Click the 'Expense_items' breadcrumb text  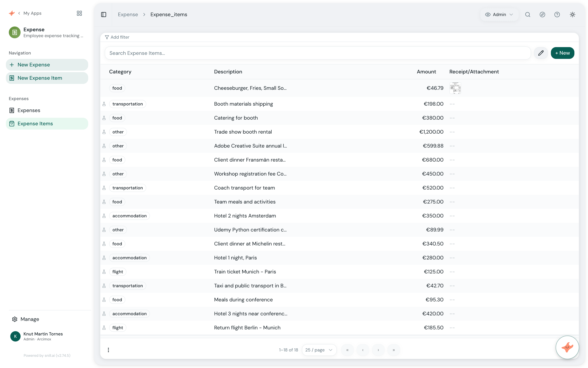(x=169, y=15)
